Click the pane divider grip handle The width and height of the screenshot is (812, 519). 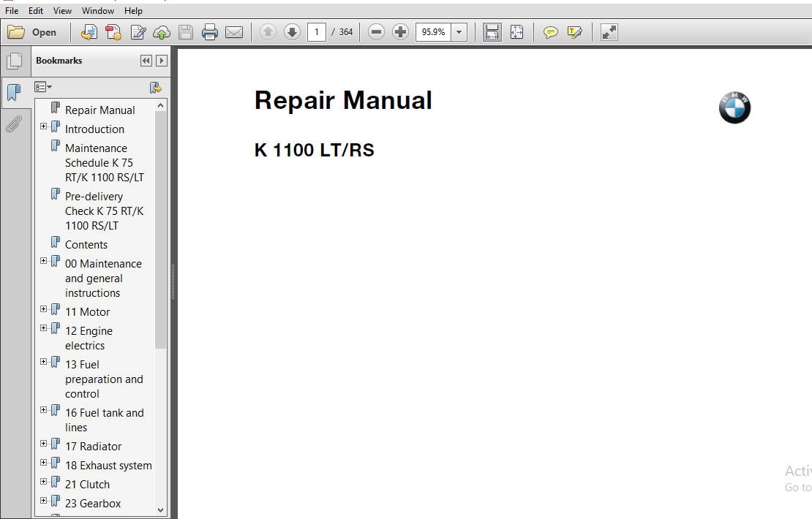(x=173, y=282)
